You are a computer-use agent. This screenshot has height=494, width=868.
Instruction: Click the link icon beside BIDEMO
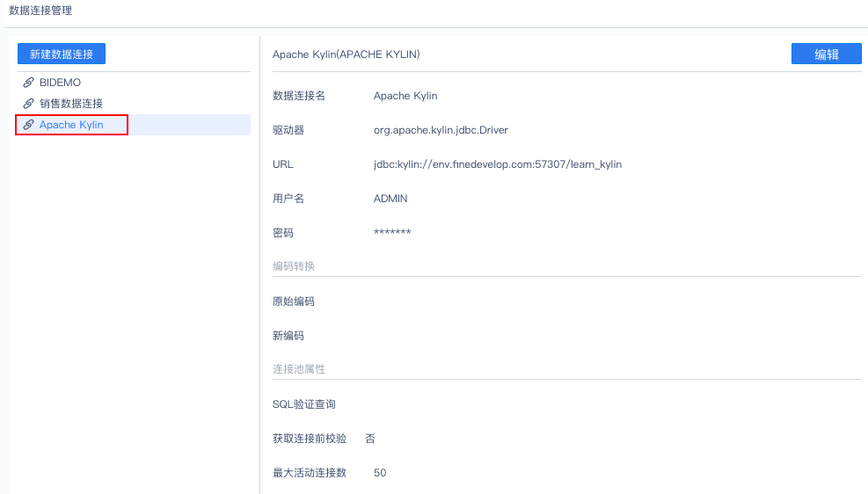pyautogui.click(x=28, y=83)
